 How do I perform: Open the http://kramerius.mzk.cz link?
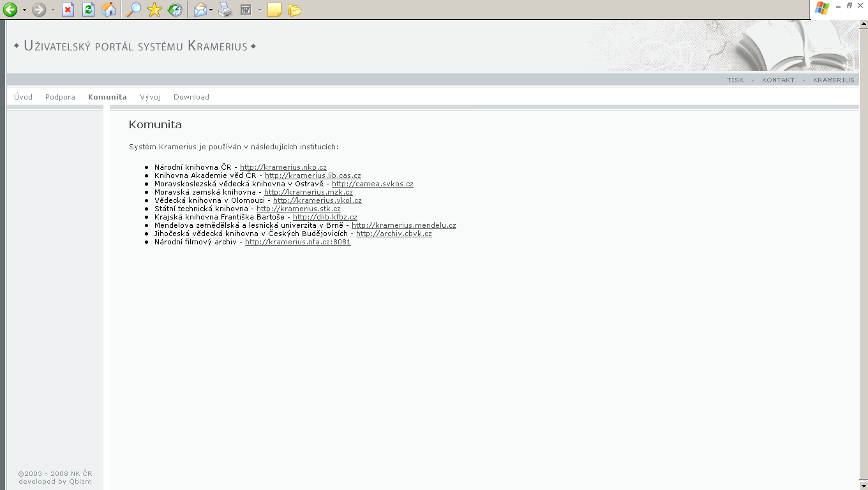point(308,192)
